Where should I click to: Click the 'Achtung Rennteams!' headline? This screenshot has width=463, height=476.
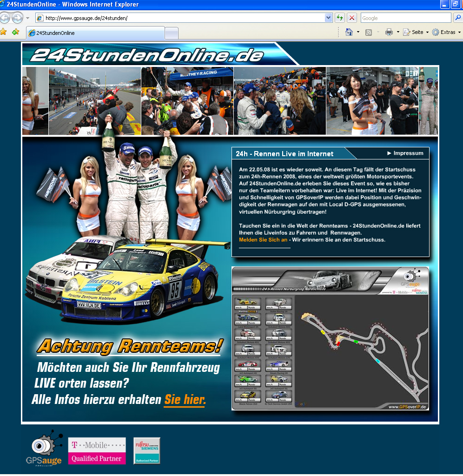point(130,347)
